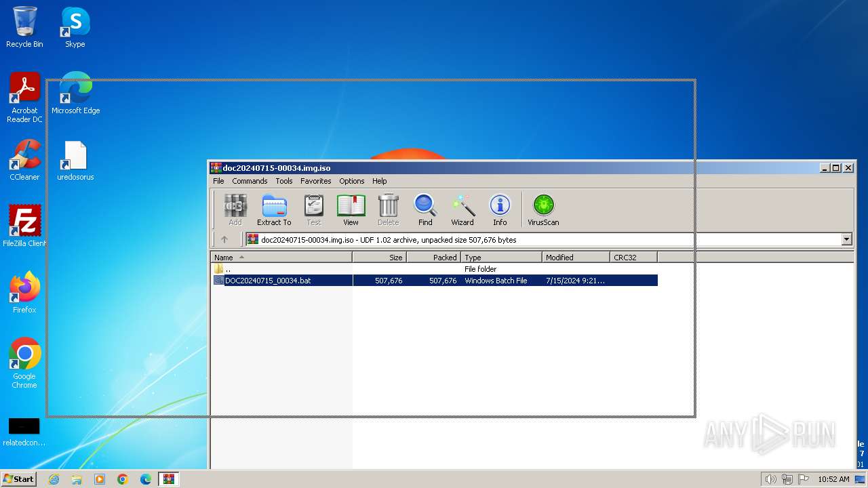Image resolution: width=868 pixels, height=488 pixels.
Task: Click the archive path address field
Action: click(542, 239)
